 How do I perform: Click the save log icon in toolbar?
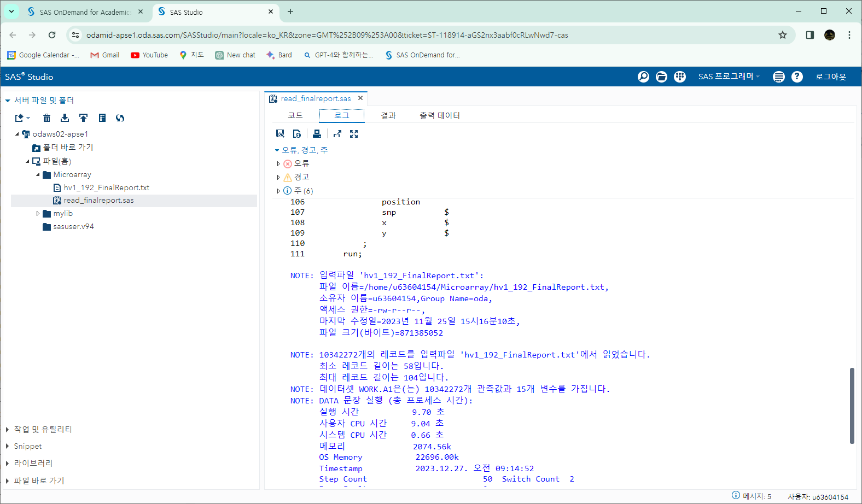click(280, 133)
